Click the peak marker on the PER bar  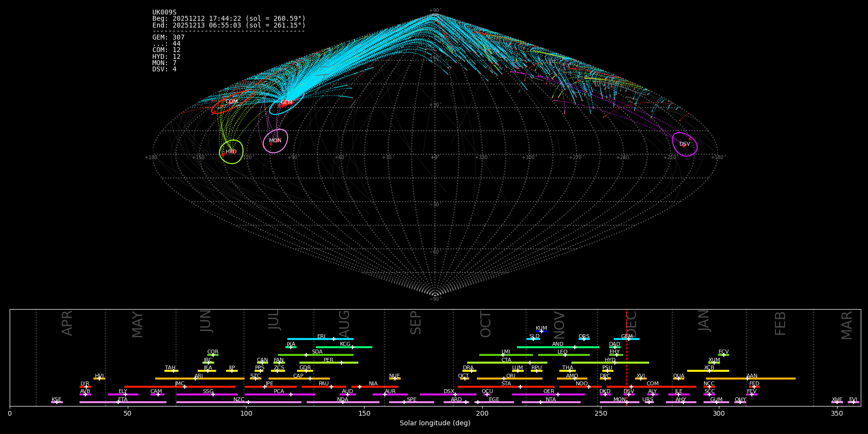341,363
